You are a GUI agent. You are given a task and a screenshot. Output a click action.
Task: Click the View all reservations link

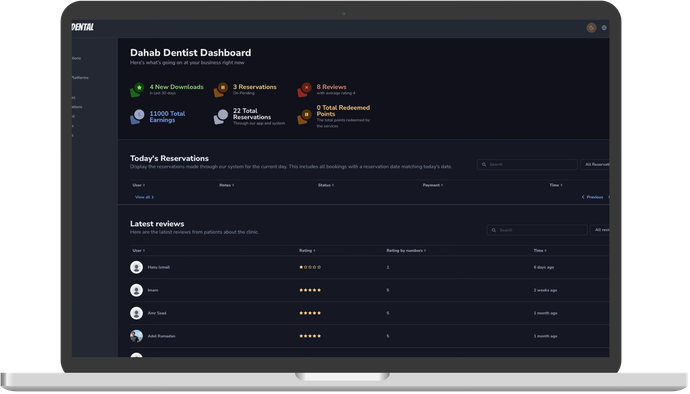point(144,197)
